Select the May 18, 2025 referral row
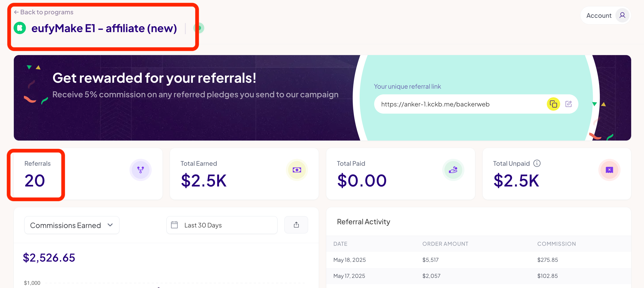644x288 pixels. (x=478, y=260)
